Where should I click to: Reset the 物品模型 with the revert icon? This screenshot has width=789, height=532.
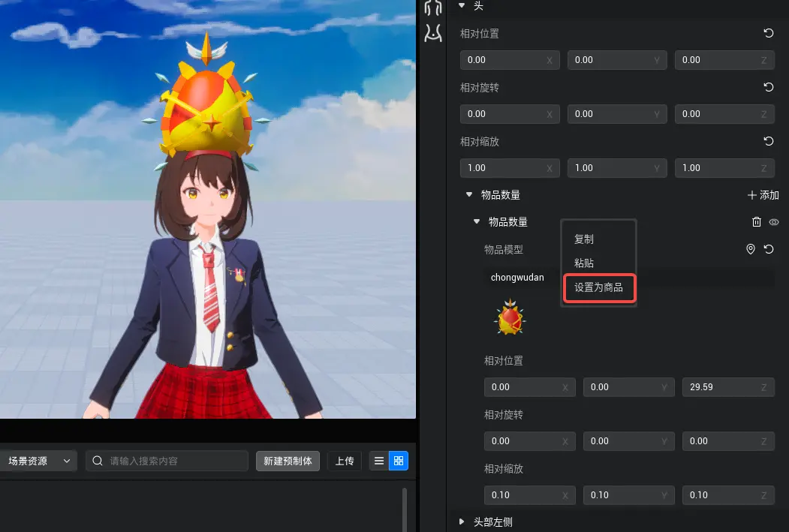pyautogui.click(x=769, y=249)
